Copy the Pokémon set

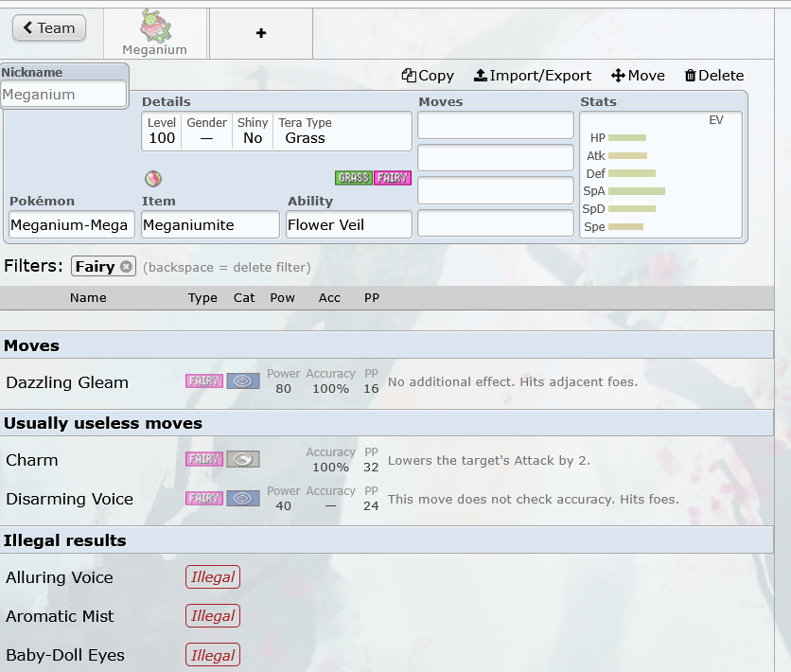pos(428,76)
